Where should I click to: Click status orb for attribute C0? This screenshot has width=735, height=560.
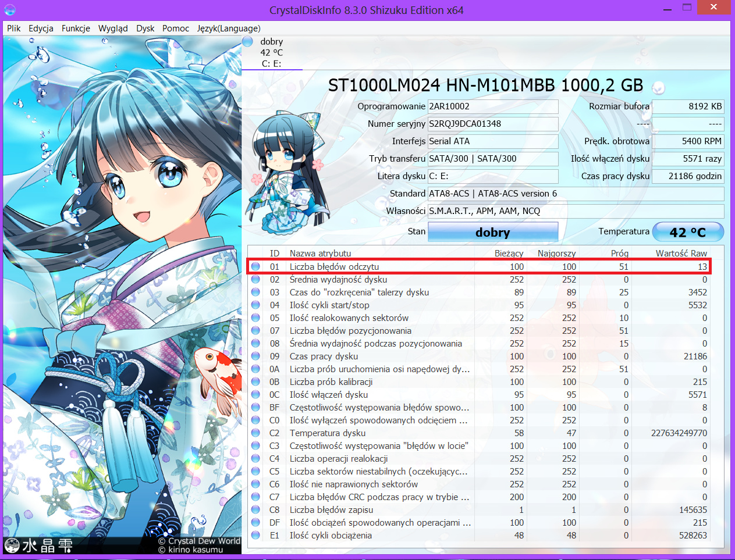255,420
